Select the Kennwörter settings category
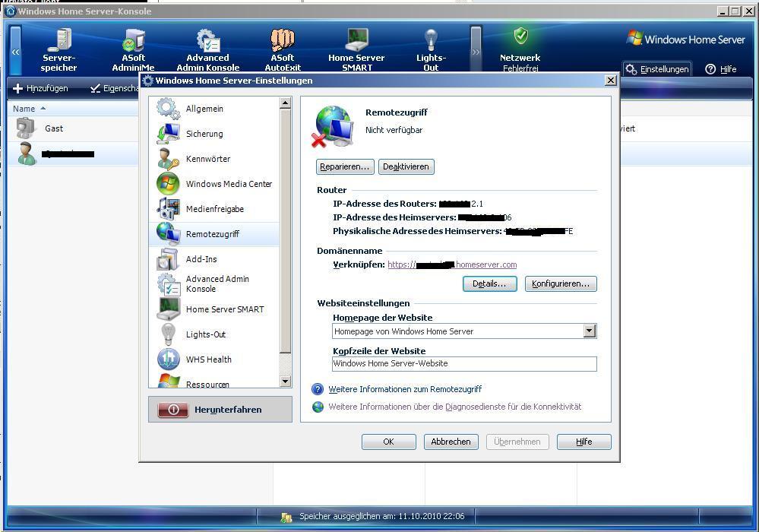Image resolution: width=759 pixels, height=532 pixels. coord(214,159)
